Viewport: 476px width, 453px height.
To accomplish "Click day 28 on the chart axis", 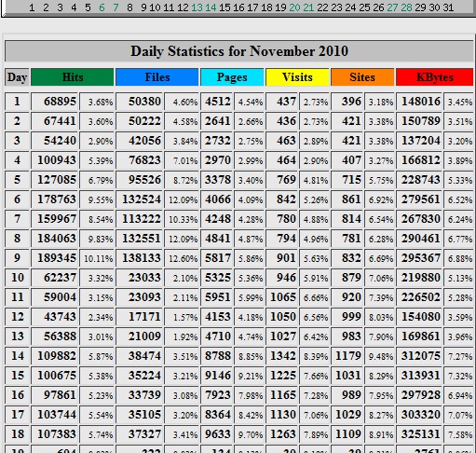I will point(406,7).
